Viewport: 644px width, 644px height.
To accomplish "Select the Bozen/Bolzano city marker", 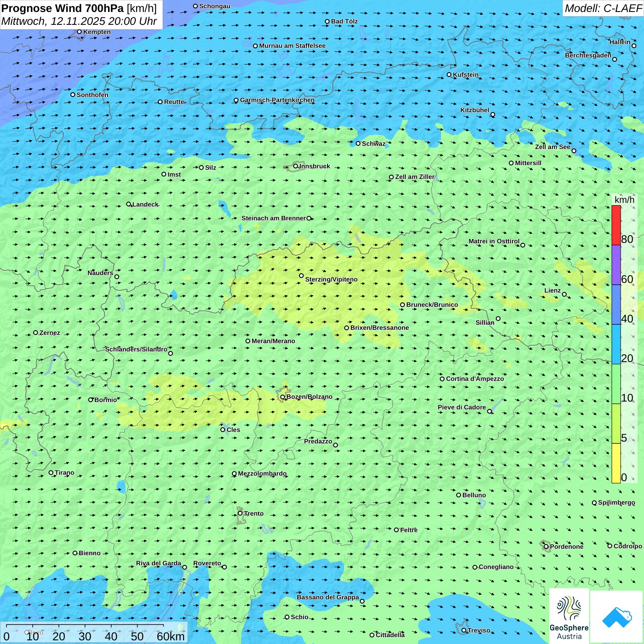I will point(283,397).
